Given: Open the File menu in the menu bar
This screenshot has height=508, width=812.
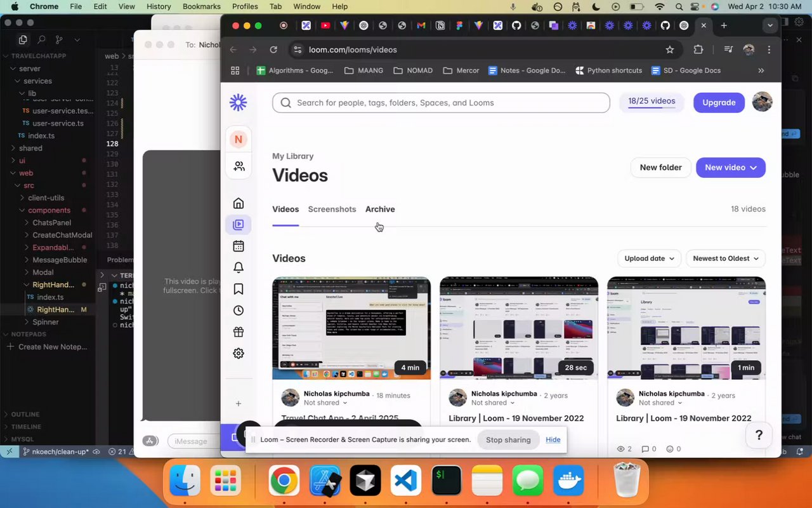Looking at the screenshot, I should (x=75, y=6).
